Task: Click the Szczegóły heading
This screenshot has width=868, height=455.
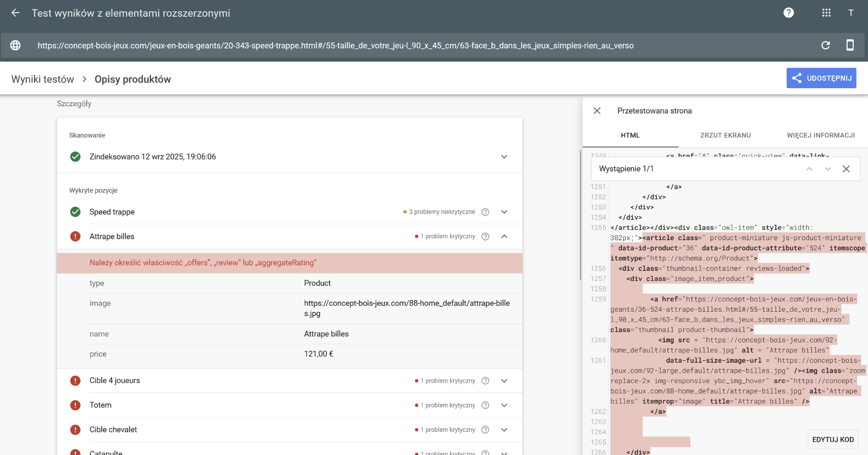Action: coord(74,104)
